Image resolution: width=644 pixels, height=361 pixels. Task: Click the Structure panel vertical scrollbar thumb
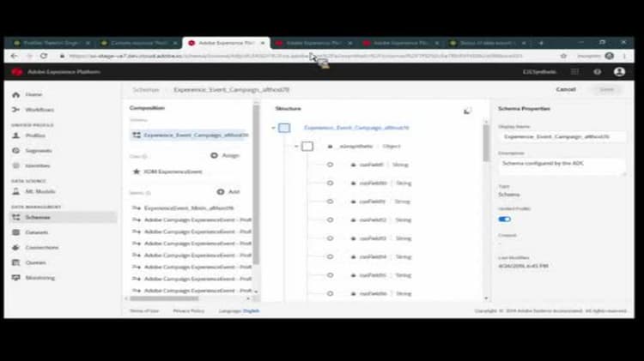tap(486, 142)
